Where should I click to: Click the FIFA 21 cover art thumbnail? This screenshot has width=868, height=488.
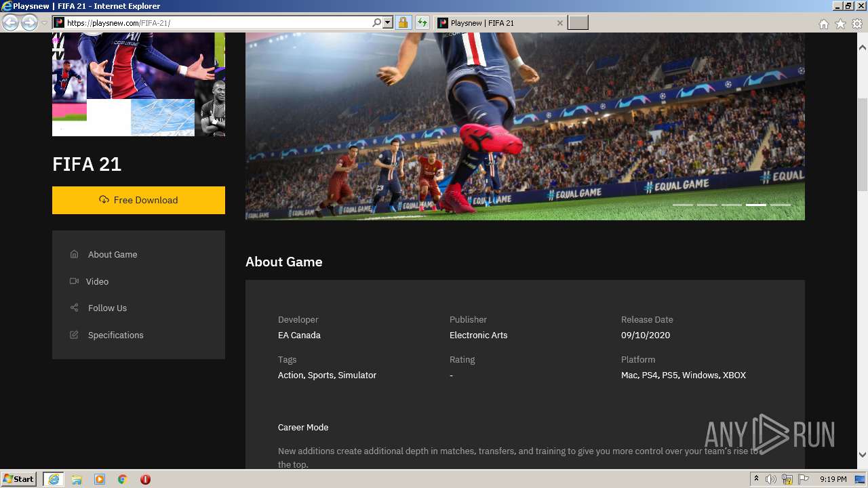click(x=138, y=85)
